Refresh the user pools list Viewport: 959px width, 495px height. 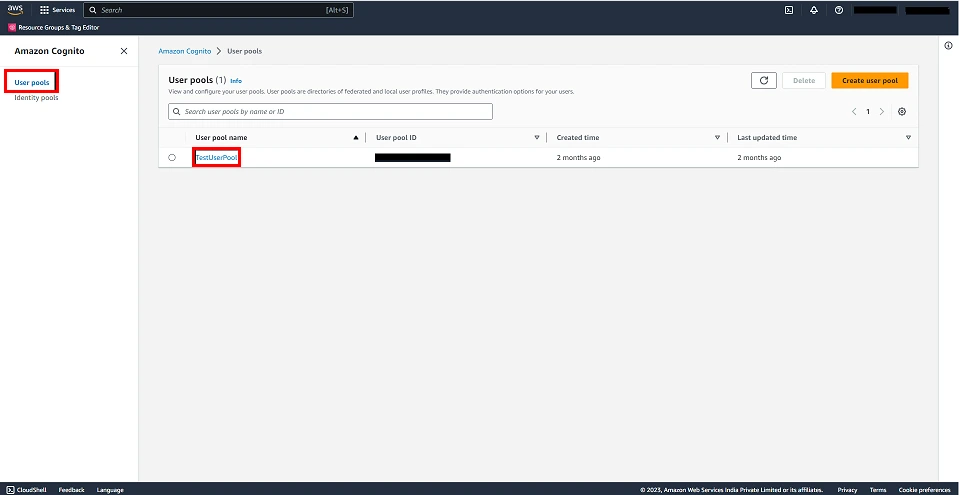click(x=764, y=80)
